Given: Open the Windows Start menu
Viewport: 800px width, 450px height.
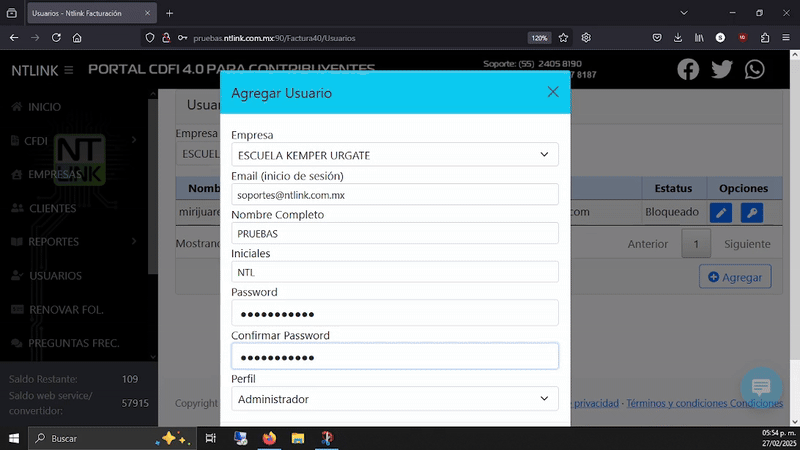Looking at the screenshot, I should (x=14, y=438).
